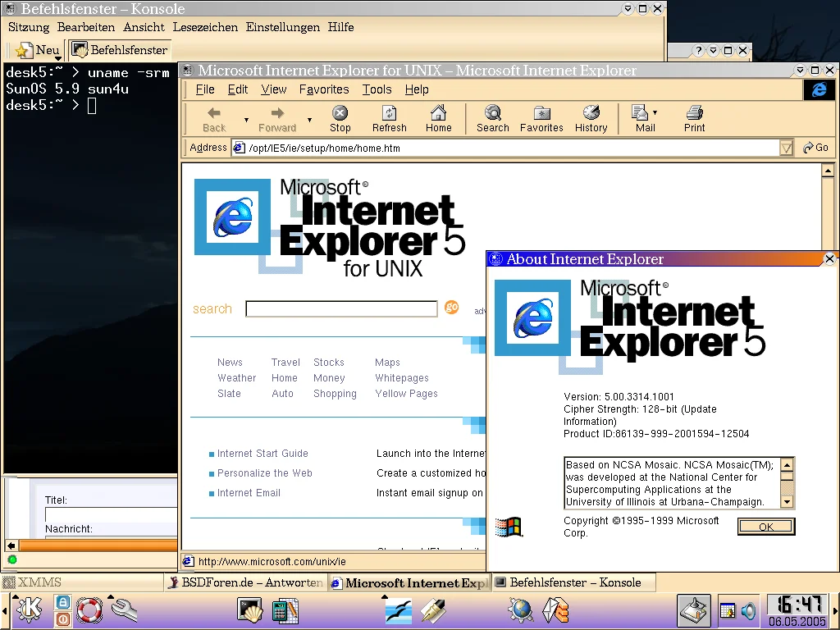Click the orange go button beside search
The image size is (840, 630).
[451, 308]
